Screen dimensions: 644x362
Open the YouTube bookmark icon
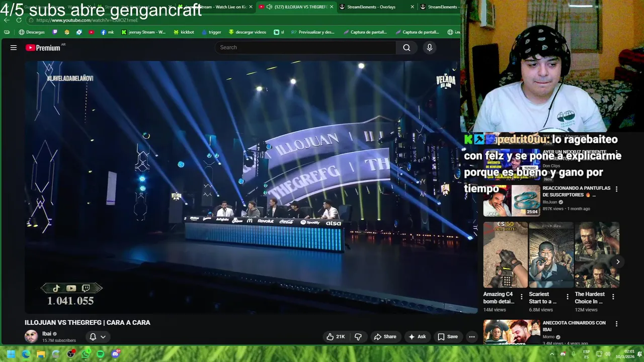(91, 32)
